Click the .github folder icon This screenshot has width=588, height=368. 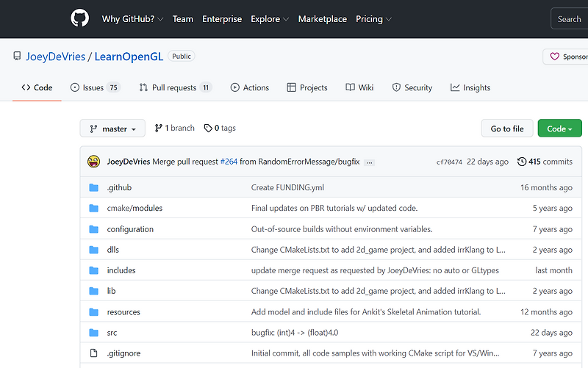[93, 187]
